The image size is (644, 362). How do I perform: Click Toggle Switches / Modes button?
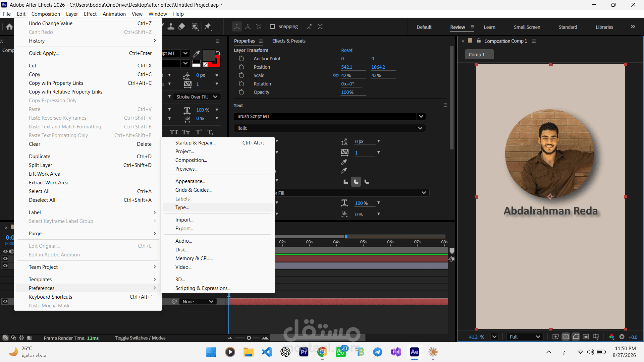coord(140,338)
